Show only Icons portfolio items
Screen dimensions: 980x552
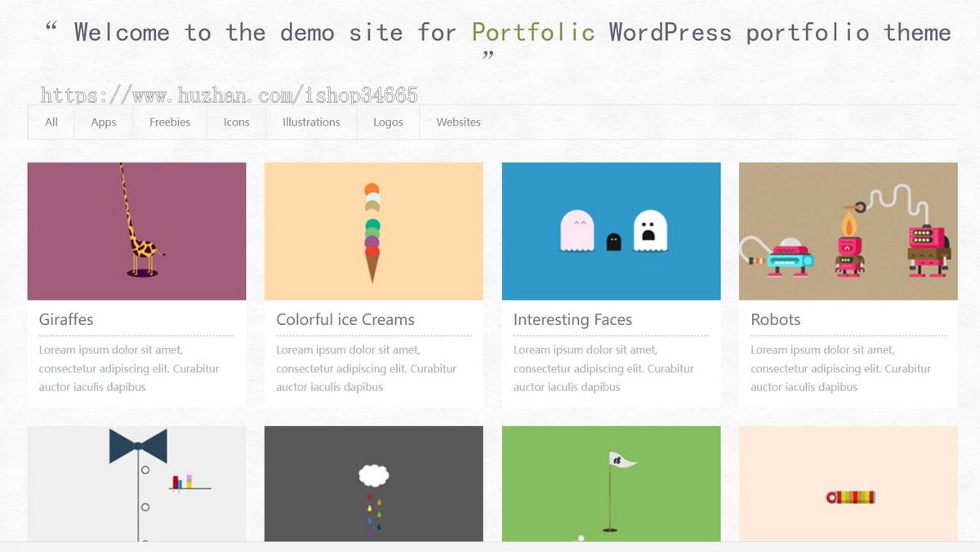pos(237,122)
